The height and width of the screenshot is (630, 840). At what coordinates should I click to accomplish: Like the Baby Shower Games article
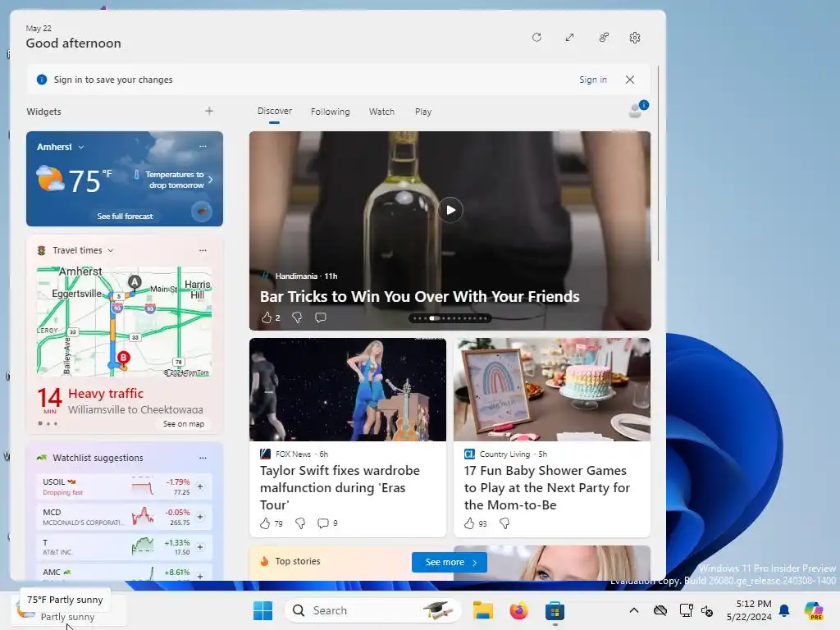click(469, 523)
